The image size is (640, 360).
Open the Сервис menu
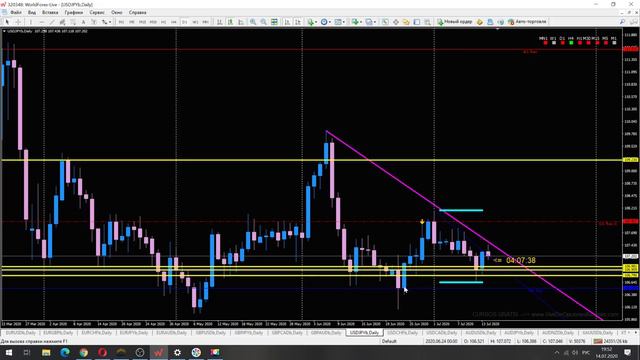97,13
